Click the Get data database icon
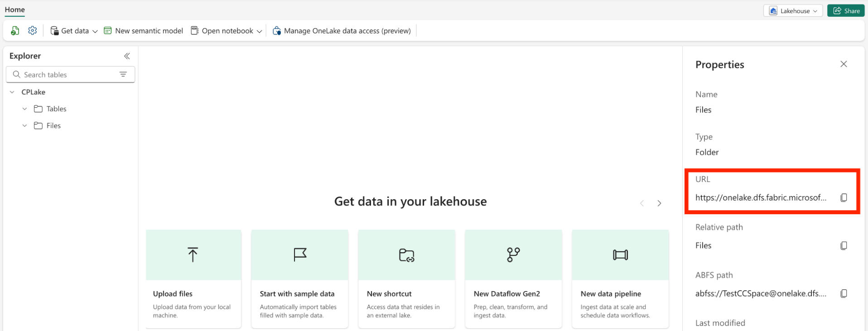Viewport: 868px width, 331px height. [x=54, y=31]
